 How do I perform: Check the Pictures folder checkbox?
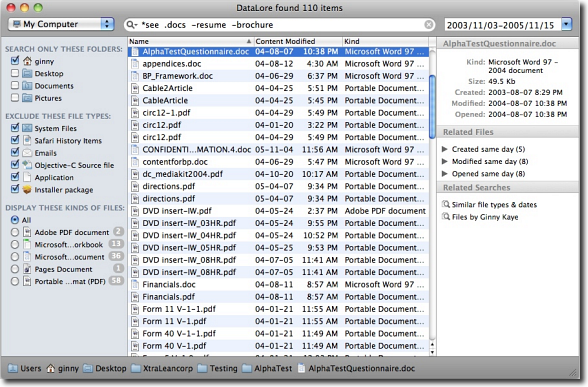[15, 98]
